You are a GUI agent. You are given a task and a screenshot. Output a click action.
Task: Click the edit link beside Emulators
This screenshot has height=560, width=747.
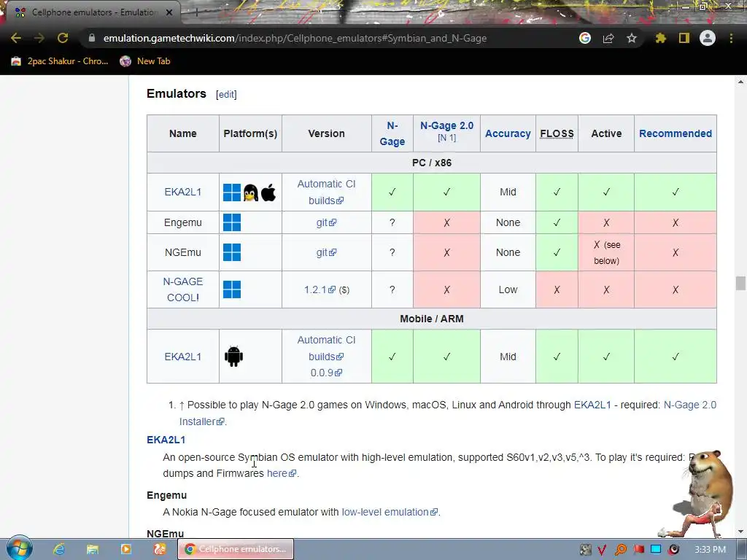[226, 94]
